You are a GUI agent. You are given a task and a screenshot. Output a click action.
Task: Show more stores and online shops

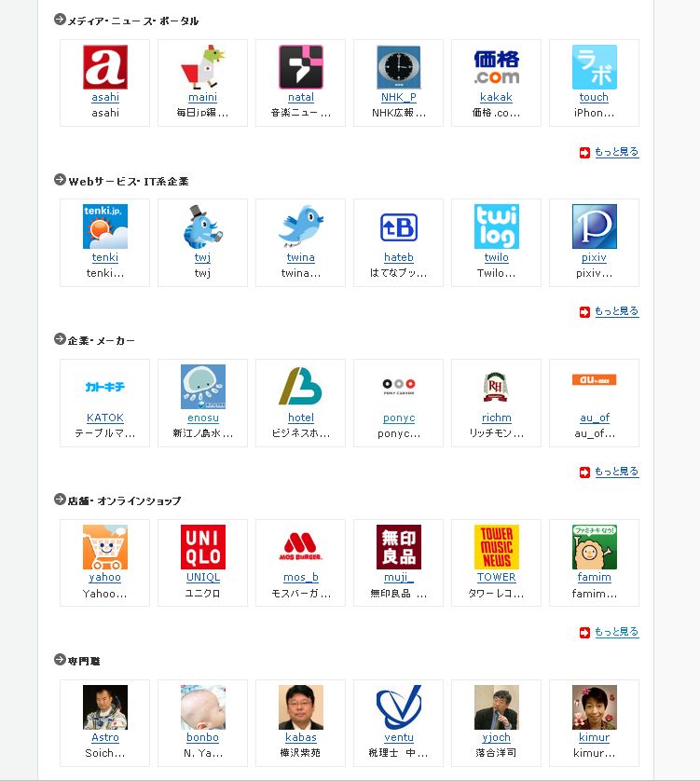[616, 632]
